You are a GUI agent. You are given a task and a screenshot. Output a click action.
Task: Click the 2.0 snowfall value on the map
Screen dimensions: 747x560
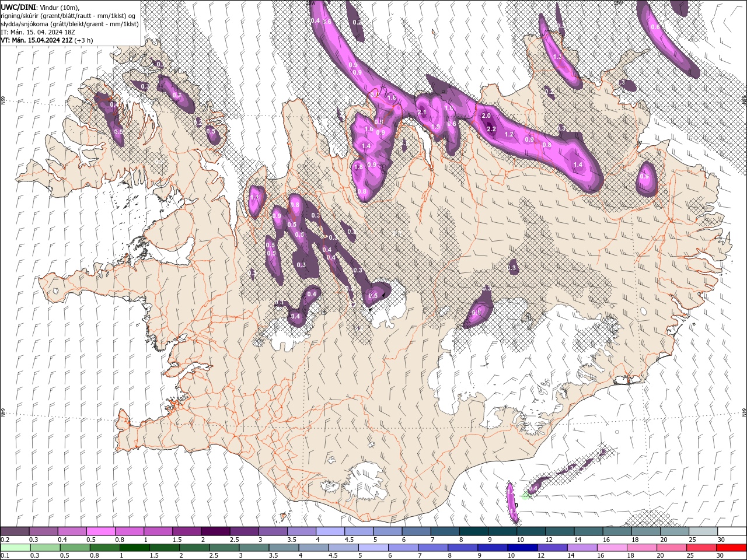pos(486,116)
